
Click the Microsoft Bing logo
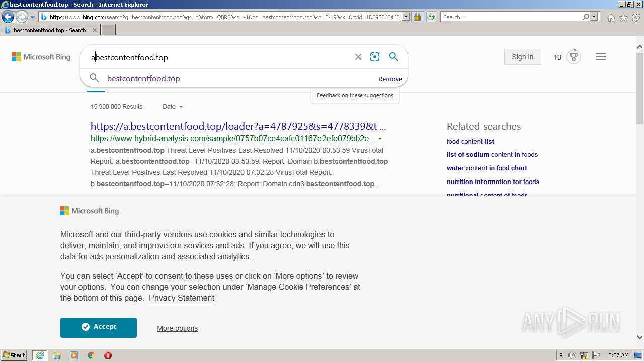click(41, 57)
